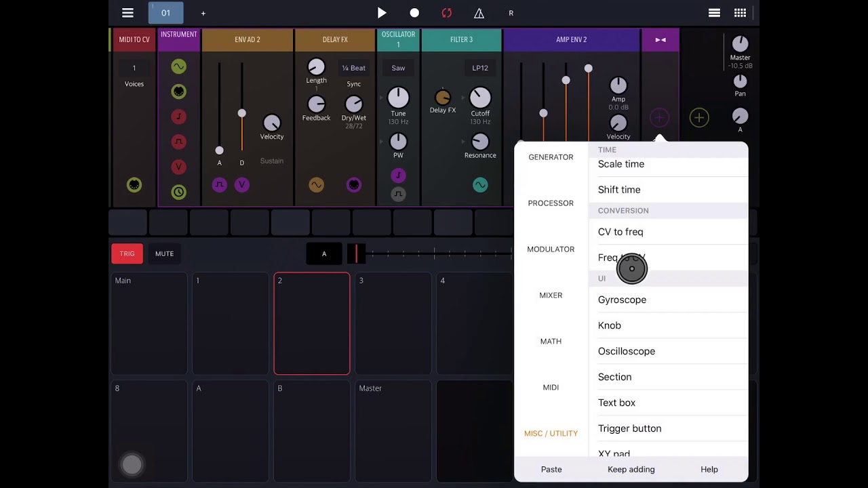The height and width of the screenshot is (488, 868).
Task: Click the purple MIDI port of Delay FX
Action: 353,185
